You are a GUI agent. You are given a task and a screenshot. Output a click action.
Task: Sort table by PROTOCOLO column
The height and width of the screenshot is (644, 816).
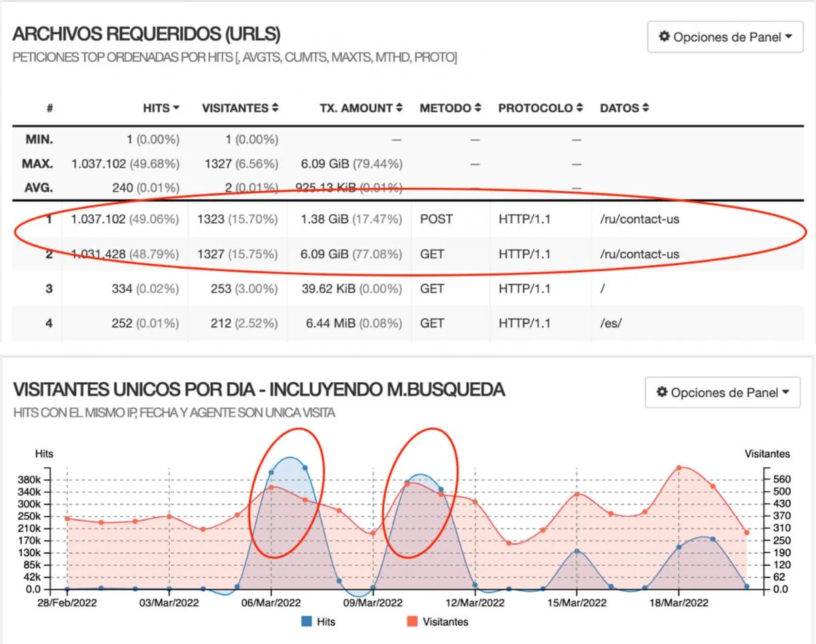[x=540, y=108]
